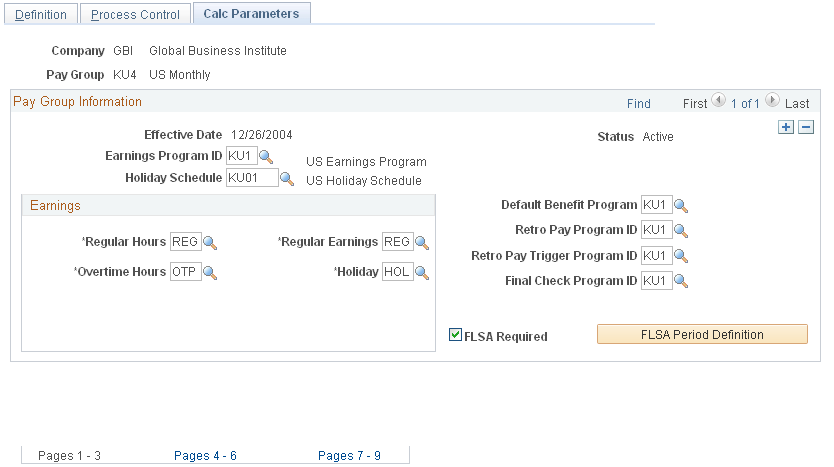
Task: Open lookup for Retro Pay Trigger Program ID
Action: (681, 256)
